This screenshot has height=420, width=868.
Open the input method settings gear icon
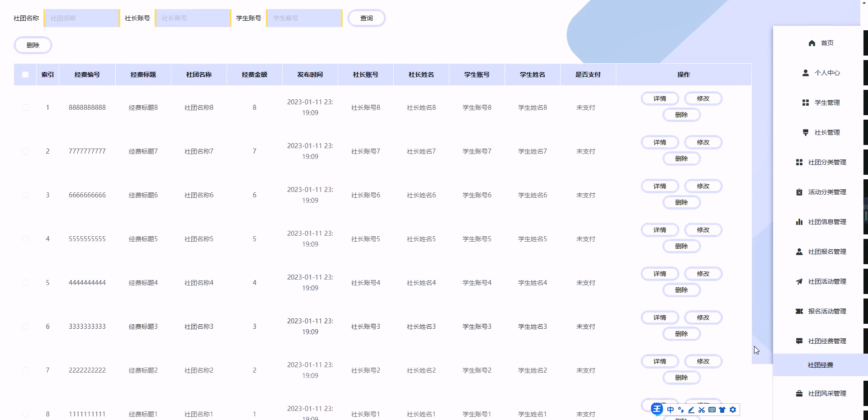click(733, 410)
